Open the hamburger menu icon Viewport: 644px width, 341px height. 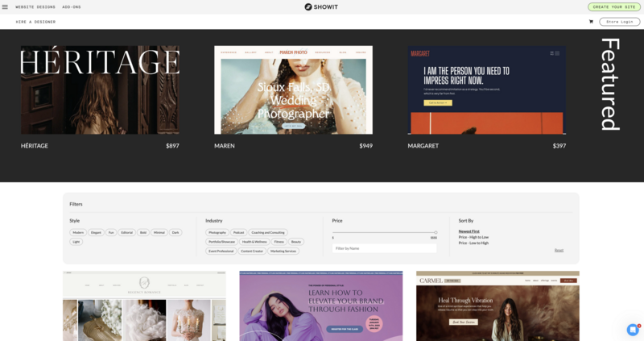5,7
